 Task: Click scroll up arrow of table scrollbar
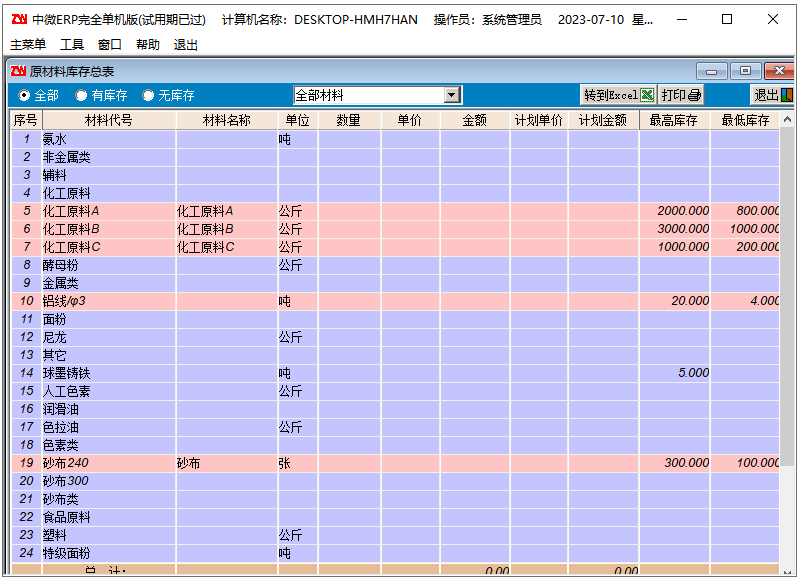pos(787,120)
